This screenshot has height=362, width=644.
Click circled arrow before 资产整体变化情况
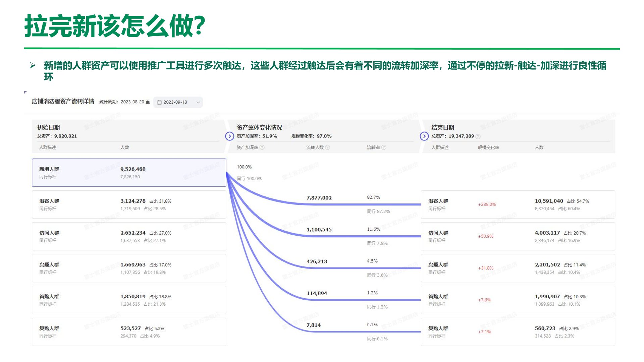229,136
